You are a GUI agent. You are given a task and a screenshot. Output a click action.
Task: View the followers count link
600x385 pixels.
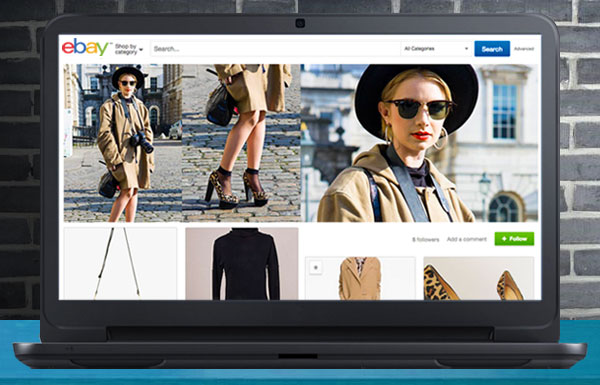[x=426, y=240]
